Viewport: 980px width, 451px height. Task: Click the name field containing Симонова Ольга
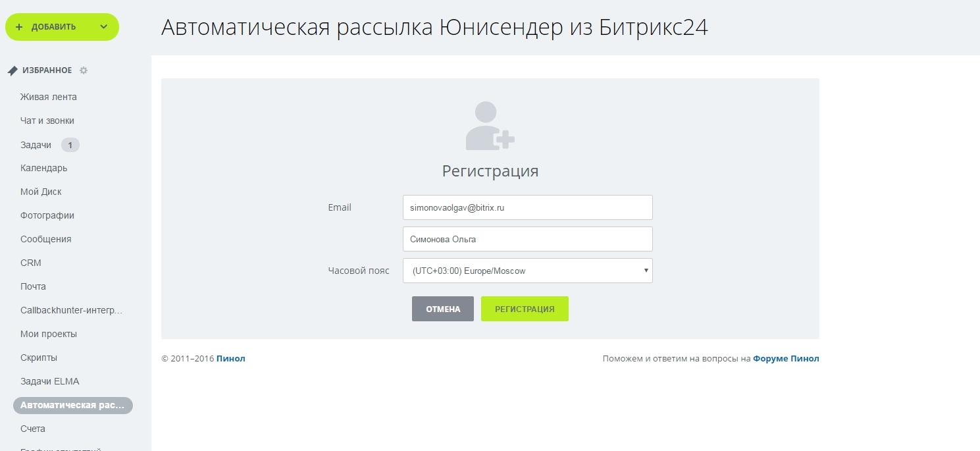pos(527,239)
